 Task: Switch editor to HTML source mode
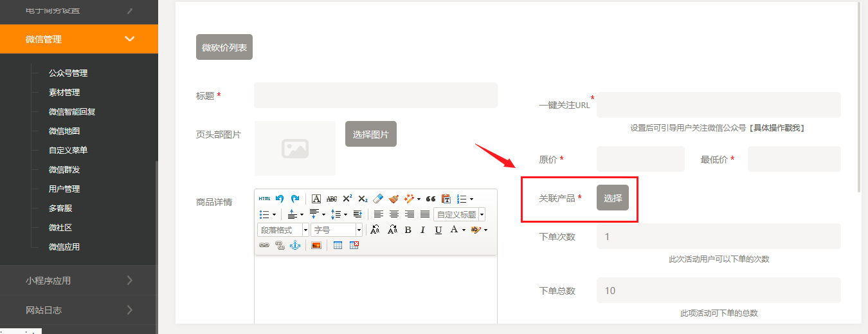pos(264,199)
